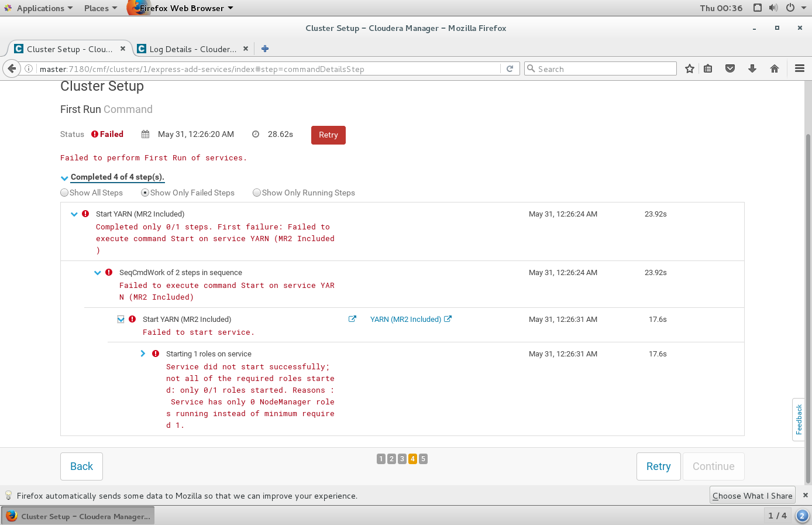The height and width of the screenshot is (525, 812).
Task: Click the power icon in the top panel
Action: coord(790,8)
